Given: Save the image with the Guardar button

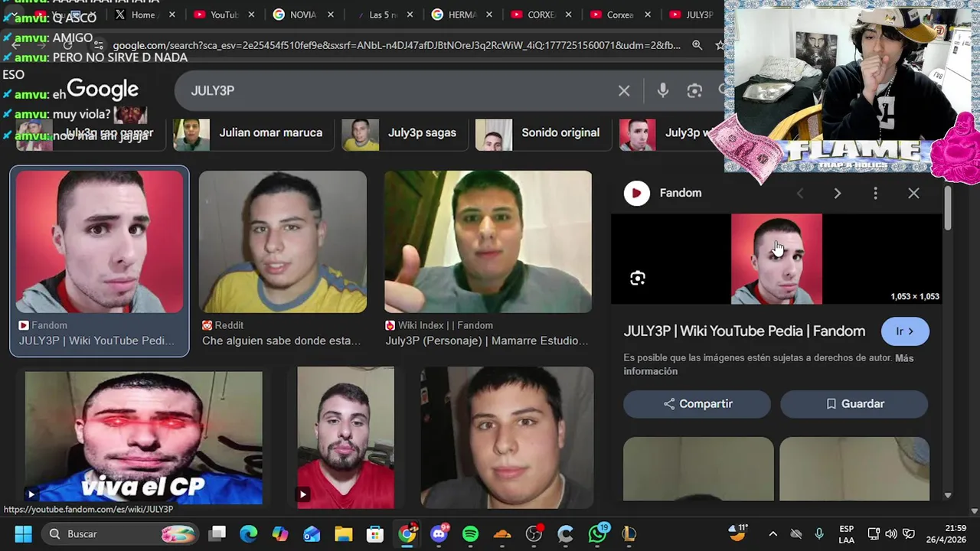Looking at the screenshot, I should 854,404.
